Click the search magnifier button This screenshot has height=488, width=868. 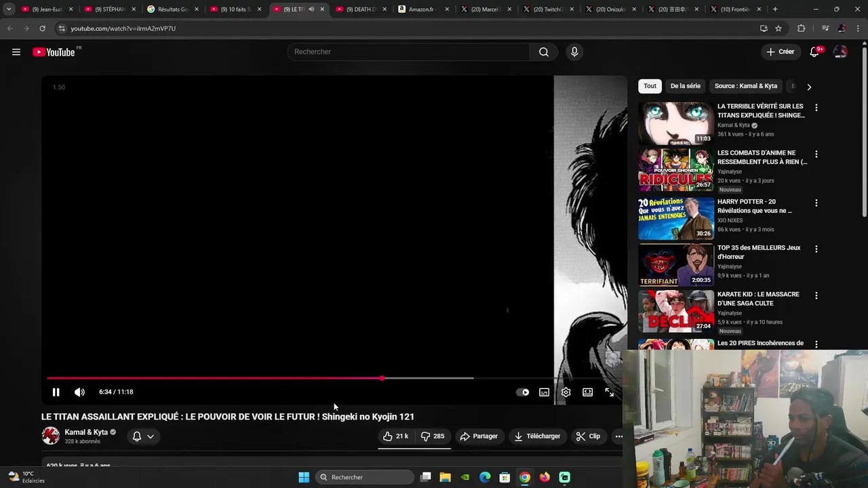(x=543, y=52)
